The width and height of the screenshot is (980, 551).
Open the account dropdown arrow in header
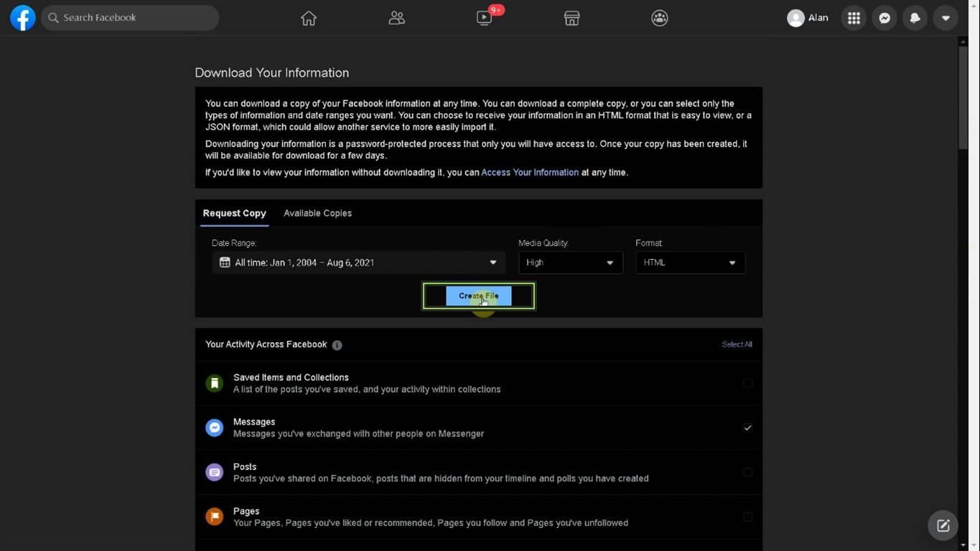946,18
